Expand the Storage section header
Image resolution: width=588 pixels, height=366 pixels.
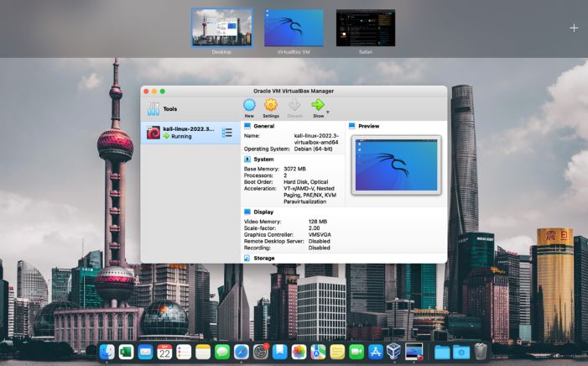259,259
